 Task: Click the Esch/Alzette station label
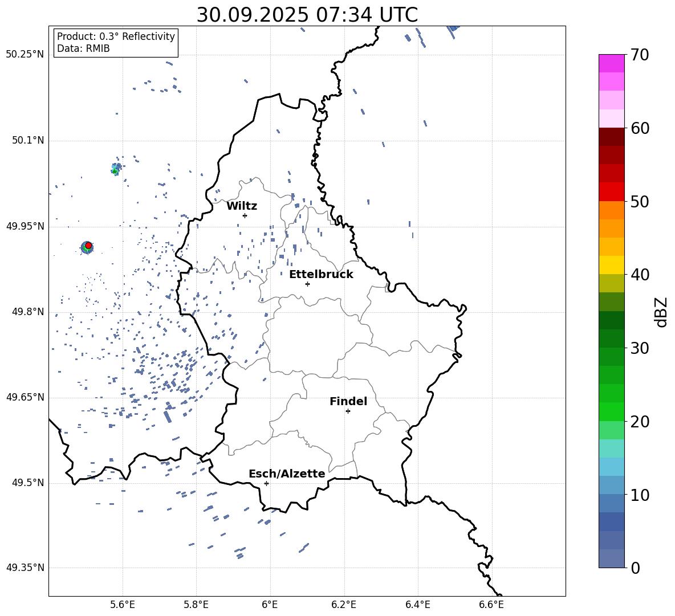coord(287,474)
